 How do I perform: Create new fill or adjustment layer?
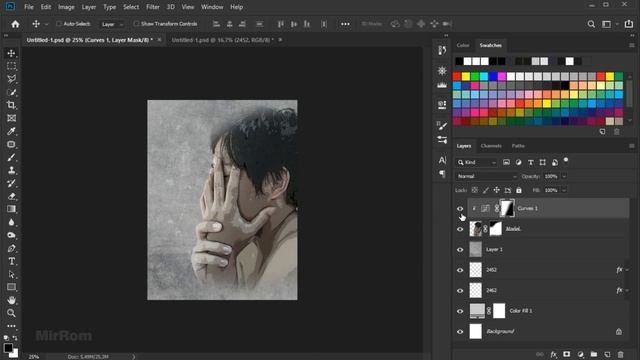click(x=580, y=354)
